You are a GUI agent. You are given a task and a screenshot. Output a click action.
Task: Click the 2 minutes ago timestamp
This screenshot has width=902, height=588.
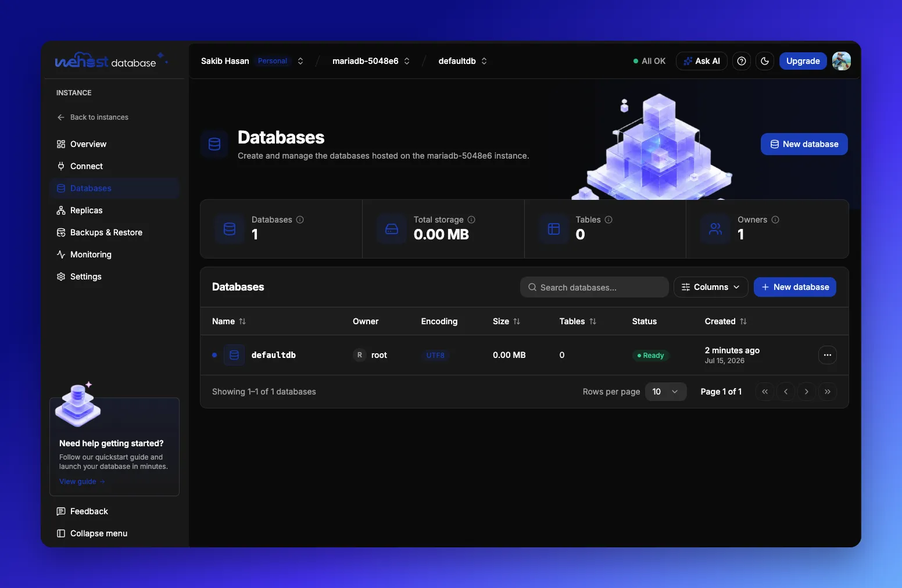coord(732,350)
